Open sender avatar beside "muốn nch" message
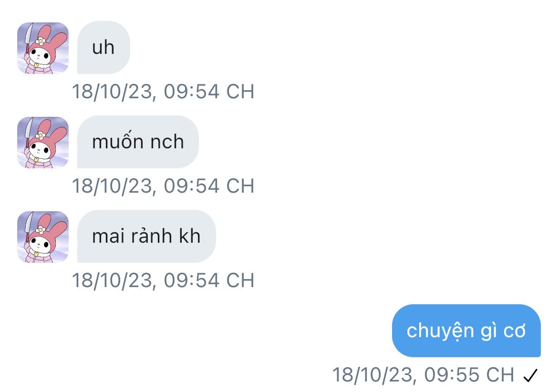The height and width of the screenshot is (392, 558). click(x=43, y=142)
